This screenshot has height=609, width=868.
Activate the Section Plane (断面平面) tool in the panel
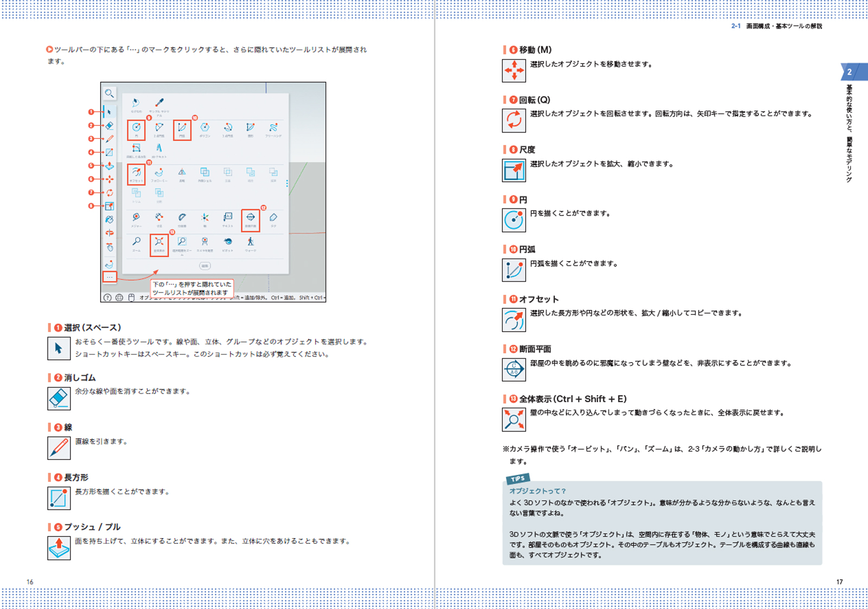(250, 219)
